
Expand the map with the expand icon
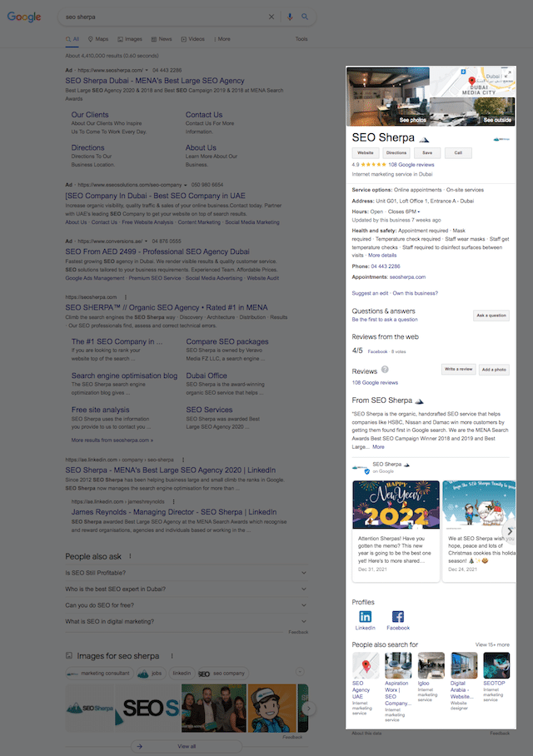pos(507,75)
